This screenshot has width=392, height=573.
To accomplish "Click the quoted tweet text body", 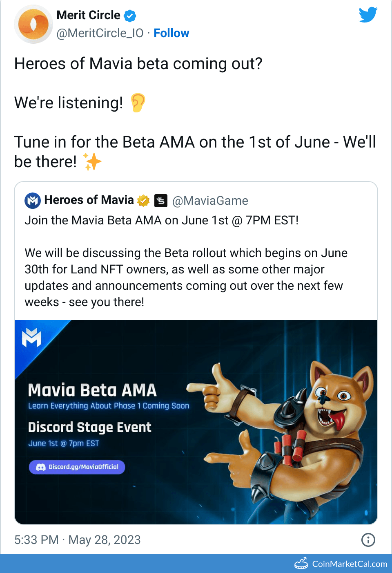I will pos(186,277).
